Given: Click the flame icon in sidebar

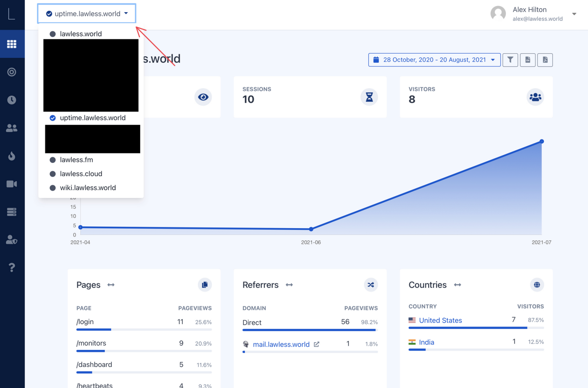Looking at the screenshot, I should click(x=12, y=156).
